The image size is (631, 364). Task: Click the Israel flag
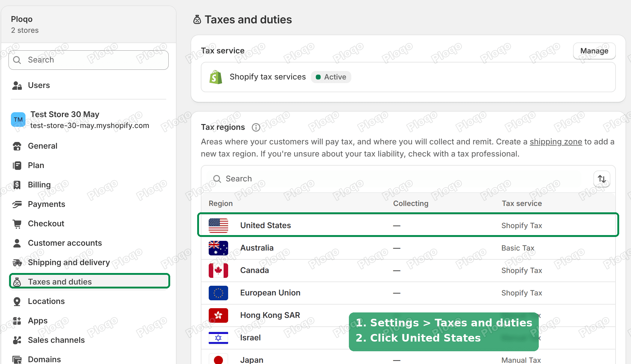[218, 338]
